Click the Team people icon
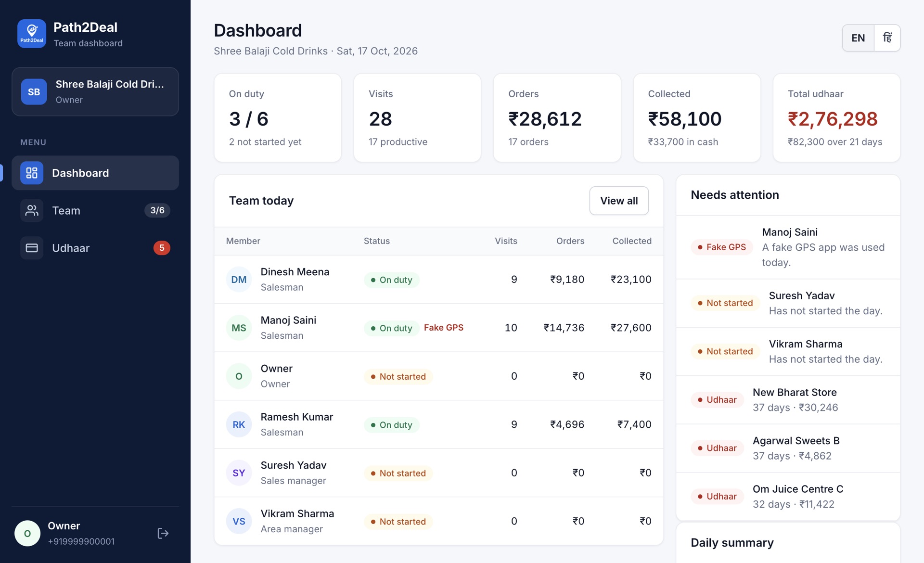Screen dimensions: 924x563 (x=32, y=210)
